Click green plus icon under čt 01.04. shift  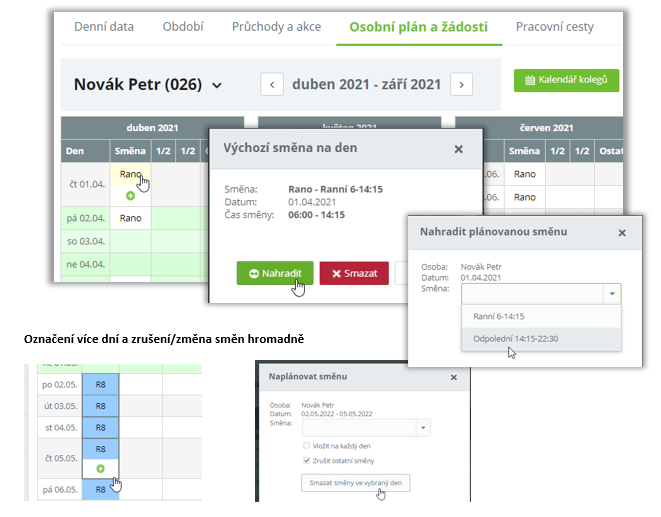click(130, 196)
